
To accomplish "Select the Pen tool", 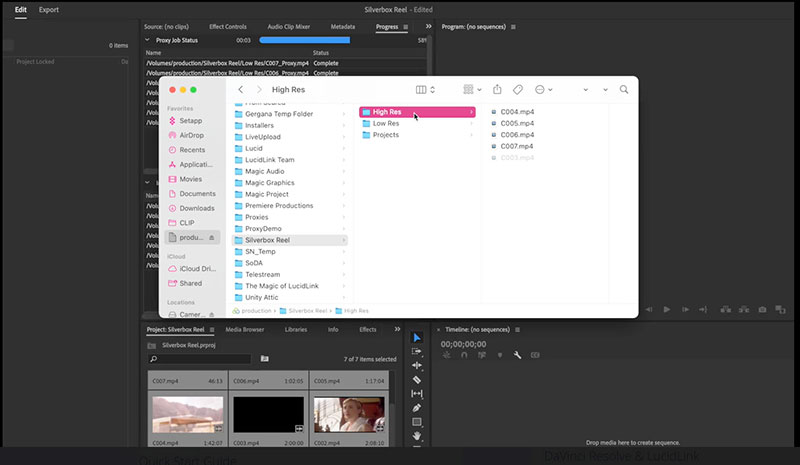I will click(417, 408).
